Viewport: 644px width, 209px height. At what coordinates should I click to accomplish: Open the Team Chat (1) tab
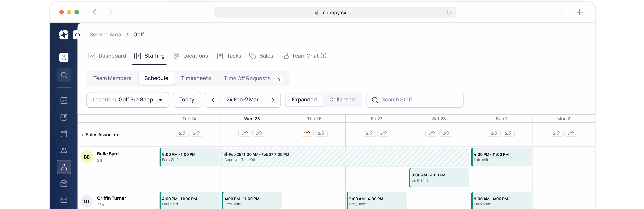[304, 56]
